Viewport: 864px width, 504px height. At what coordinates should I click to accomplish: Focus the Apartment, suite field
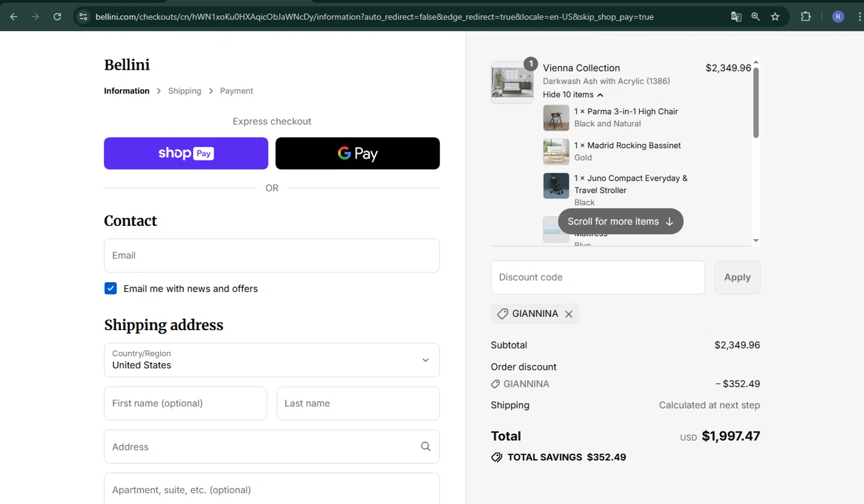click(x=272, y=489)
